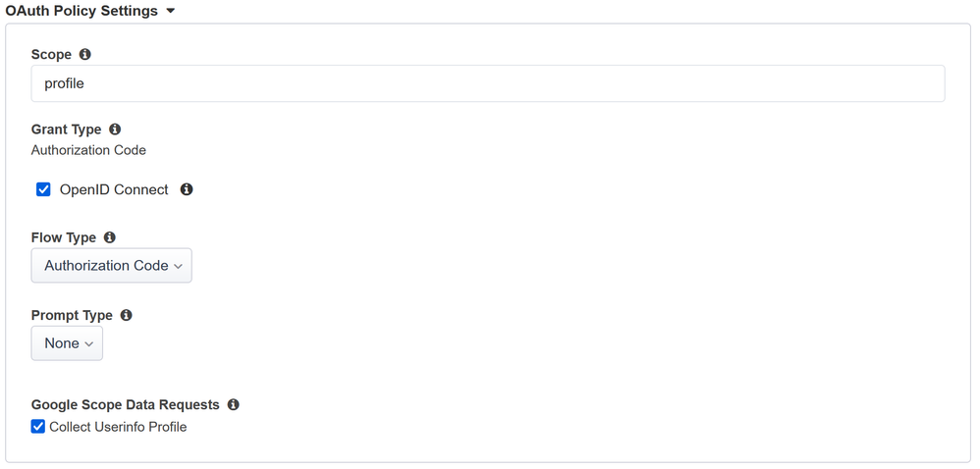Click the Prompt Type label

point(72,315)
